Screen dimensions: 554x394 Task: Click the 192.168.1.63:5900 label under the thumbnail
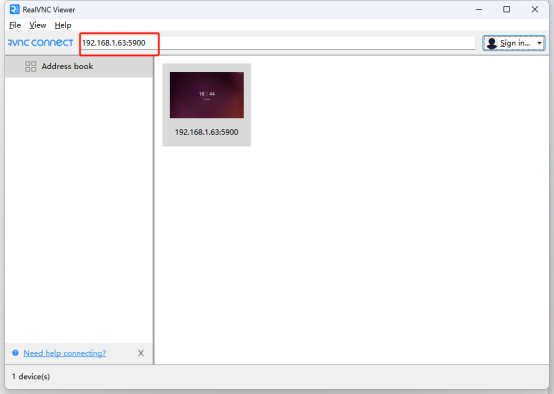(x=207, y=132)
